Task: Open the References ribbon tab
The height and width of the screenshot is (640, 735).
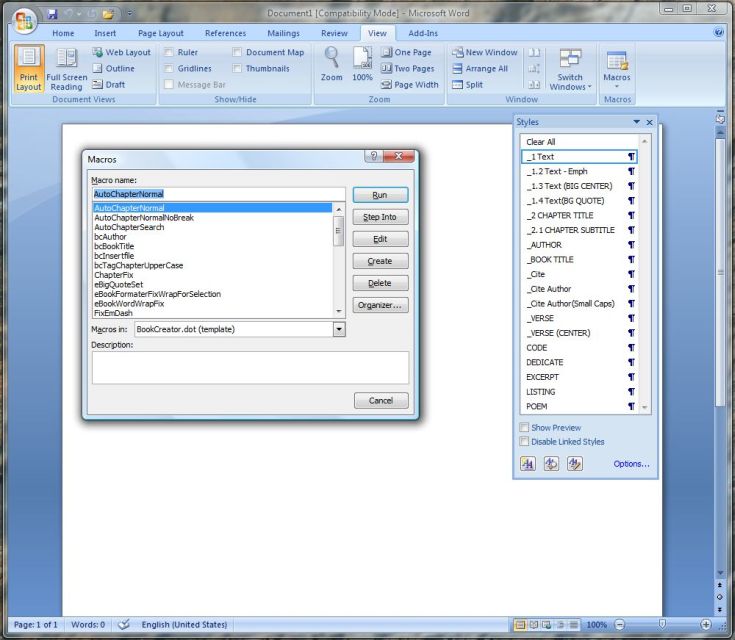Action: pyautogui.click(x=225, y=33)
